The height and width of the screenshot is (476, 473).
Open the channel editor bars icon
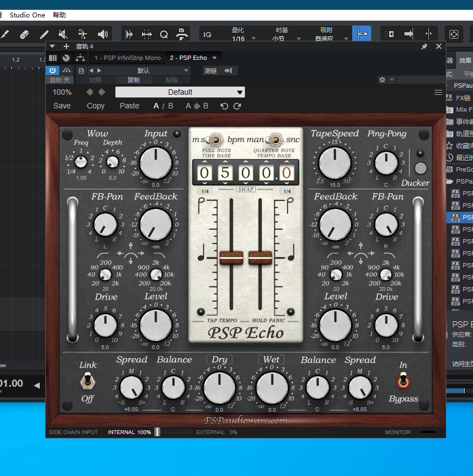pos(53,58)
